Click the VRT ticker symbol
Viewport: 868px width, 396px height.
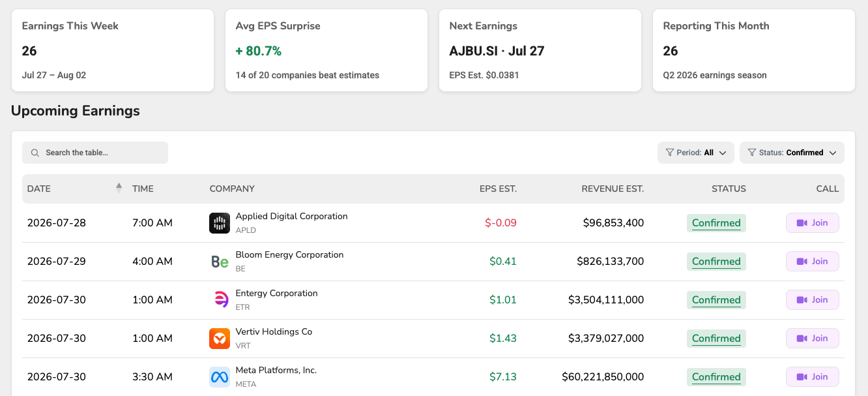243,346
